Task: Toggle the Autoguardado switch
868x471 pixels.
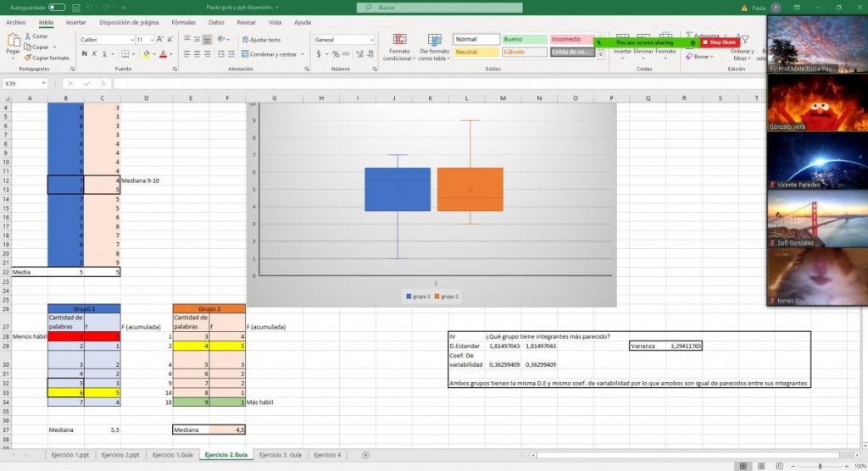Action: 57,7
